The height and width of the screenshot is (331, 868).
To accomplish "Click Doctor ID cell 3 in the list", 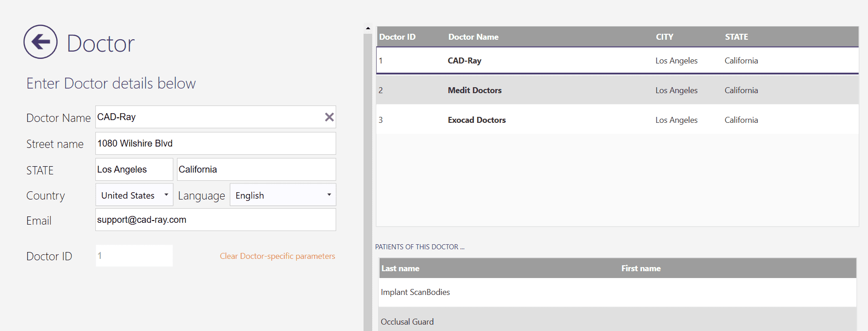I will (x=381, y=120).
